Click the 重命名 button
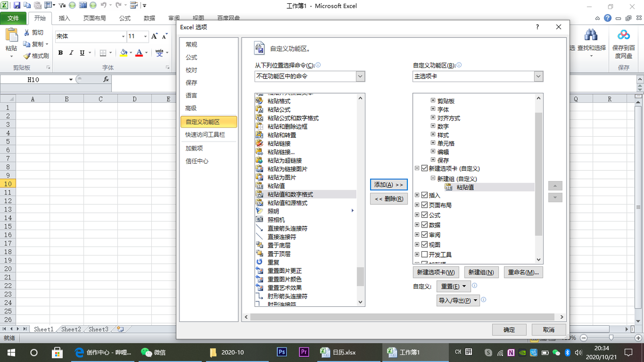Viewport: 644px width, 362px height. click(x=523, y=272)
